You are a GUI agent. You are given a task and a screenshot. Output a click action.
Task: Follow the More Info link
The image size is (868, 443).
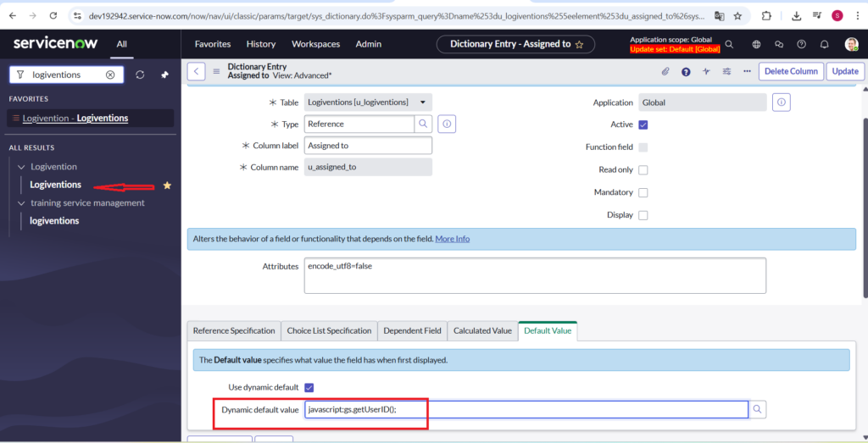pyautogui.click(x=452, y=239)
